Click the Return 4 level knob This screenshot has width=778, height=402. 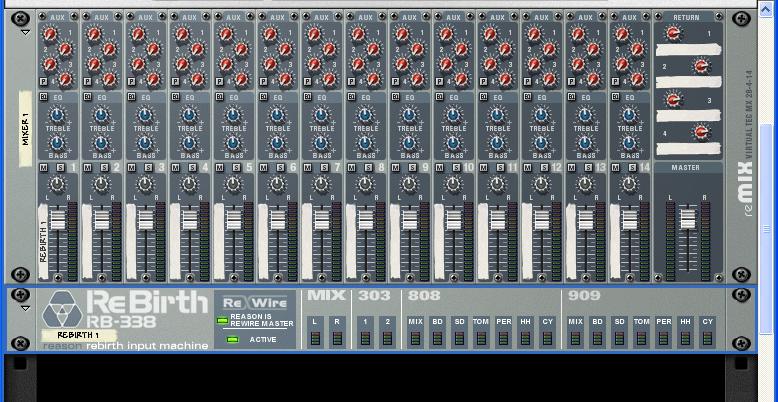[701, 132]
